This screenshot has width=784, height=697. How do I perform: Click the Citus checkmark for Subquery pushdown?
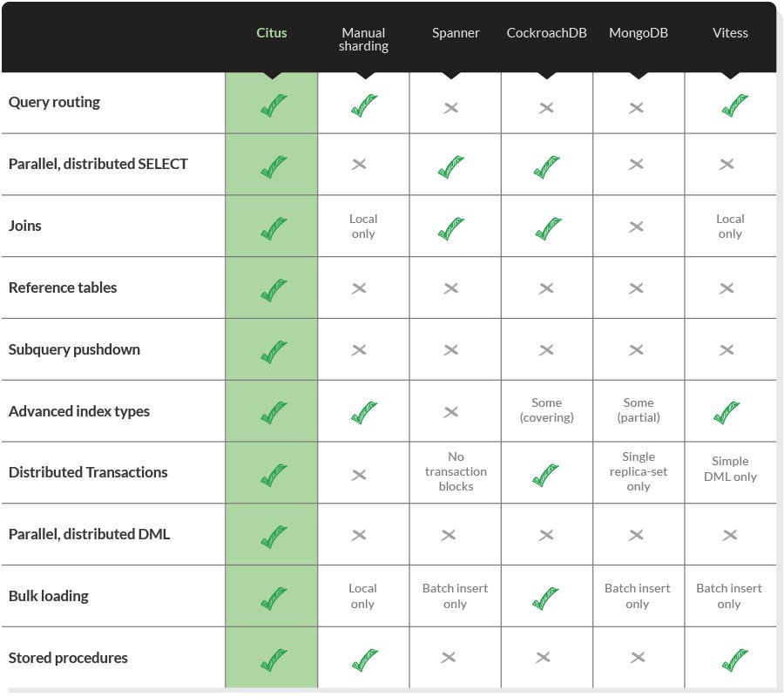pyautogui.click(x=274, y=351)
